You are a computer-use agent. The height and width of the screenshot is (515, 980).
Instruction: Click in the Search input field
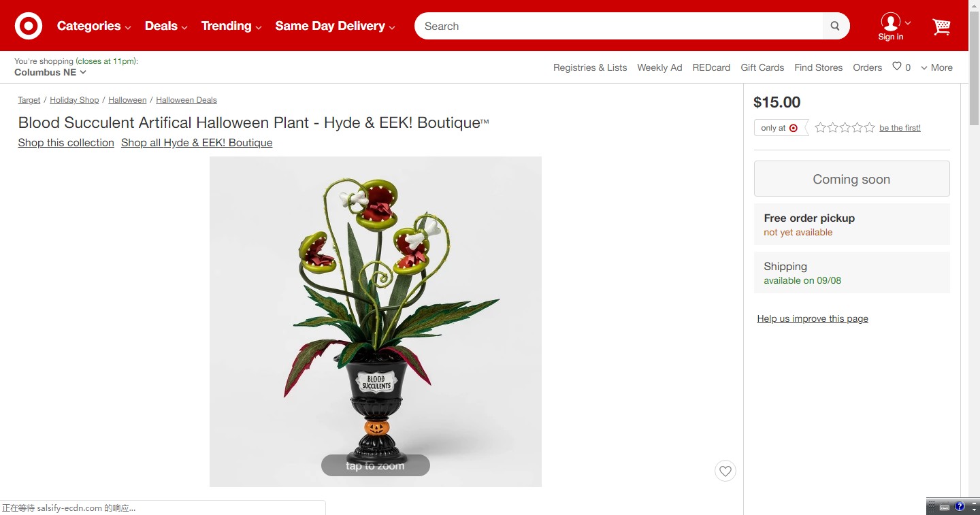(x=619, y=26)
